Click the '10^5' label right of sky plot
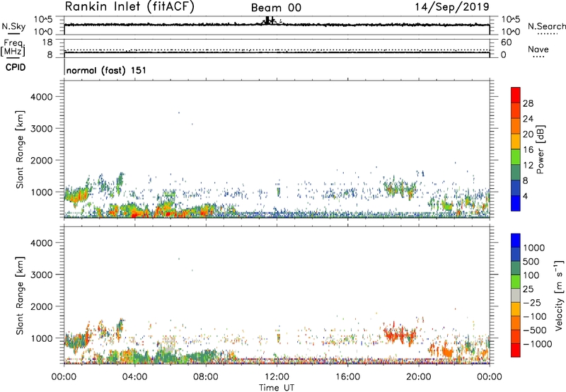Image resolution: width=566 pixels, height=392 pixels. pyautogui.click(x=510, y=19)
